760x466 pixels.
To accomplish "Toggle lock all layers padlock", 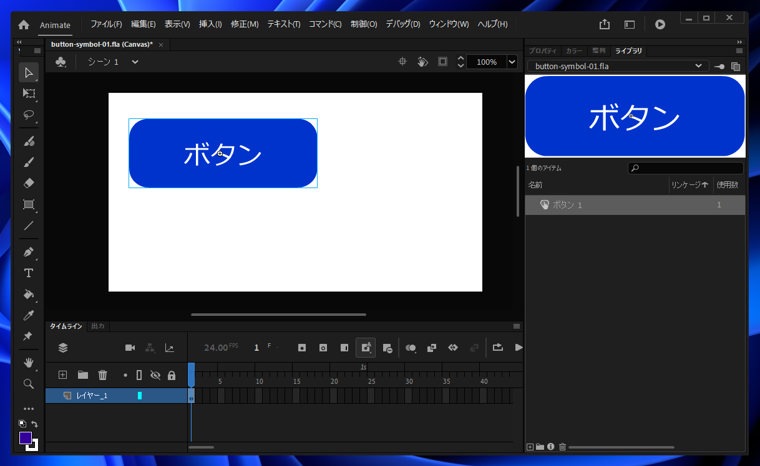I will tap(172, 375).
